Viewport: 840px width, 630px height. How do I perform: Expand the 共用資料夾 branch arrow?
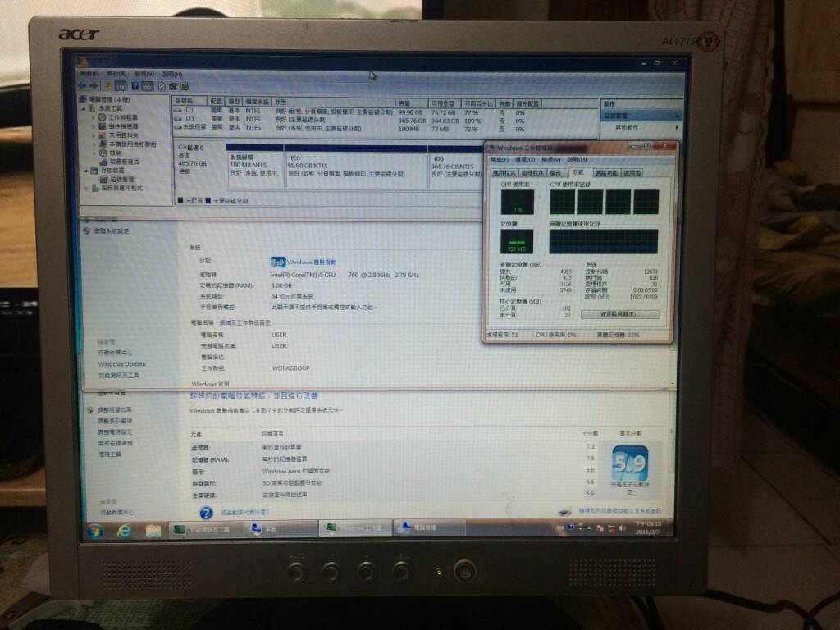tap(94, 135)
